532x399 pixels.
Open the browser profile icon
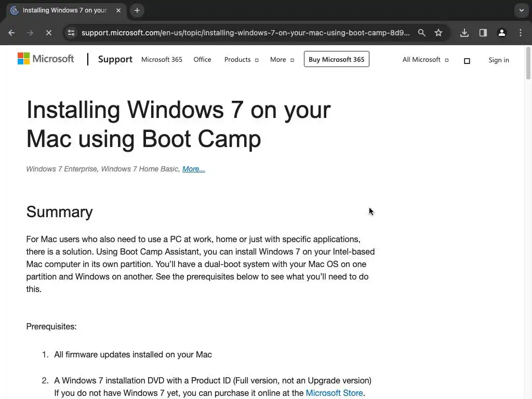(502, 33)
